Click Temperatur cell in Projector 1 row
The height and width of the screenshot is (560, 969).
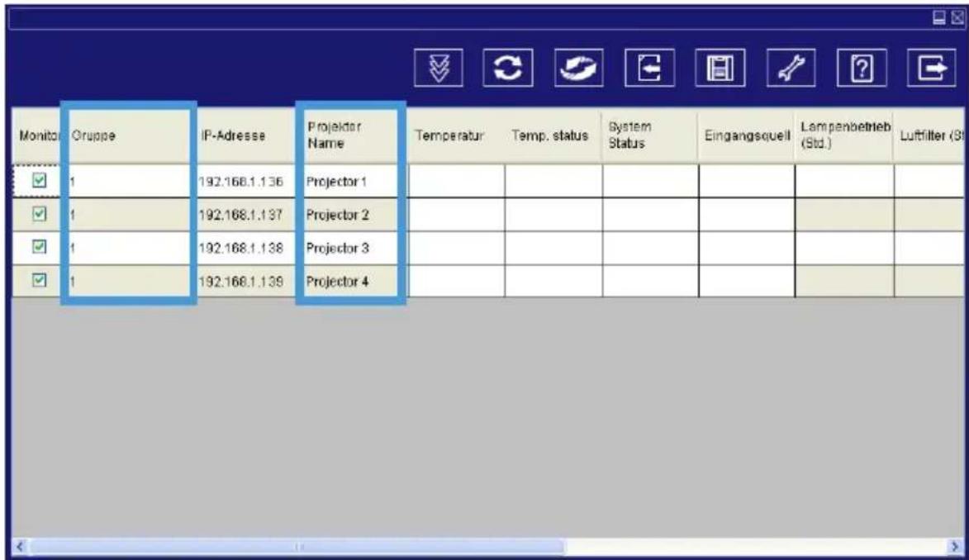click(456, 181)
